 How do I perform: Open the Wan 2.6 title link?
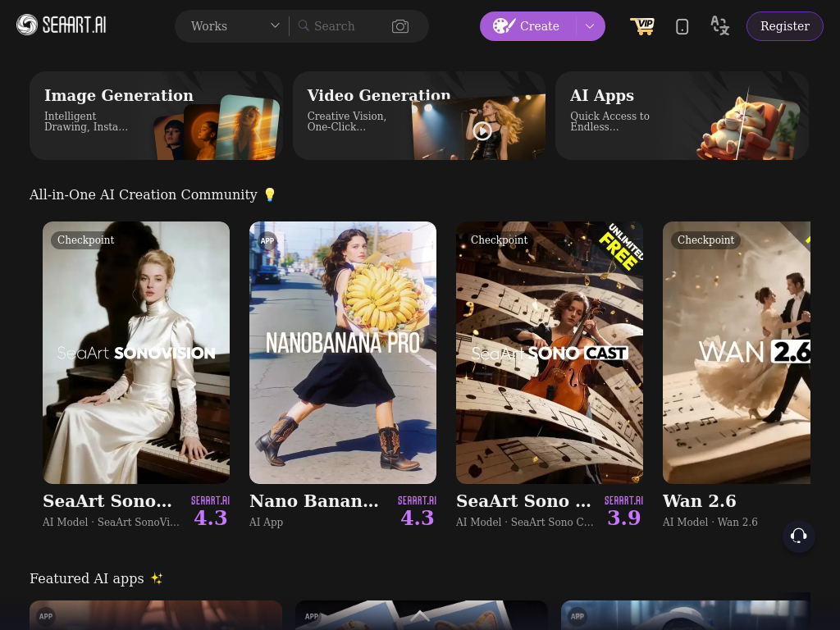click(x=699, y=500)
